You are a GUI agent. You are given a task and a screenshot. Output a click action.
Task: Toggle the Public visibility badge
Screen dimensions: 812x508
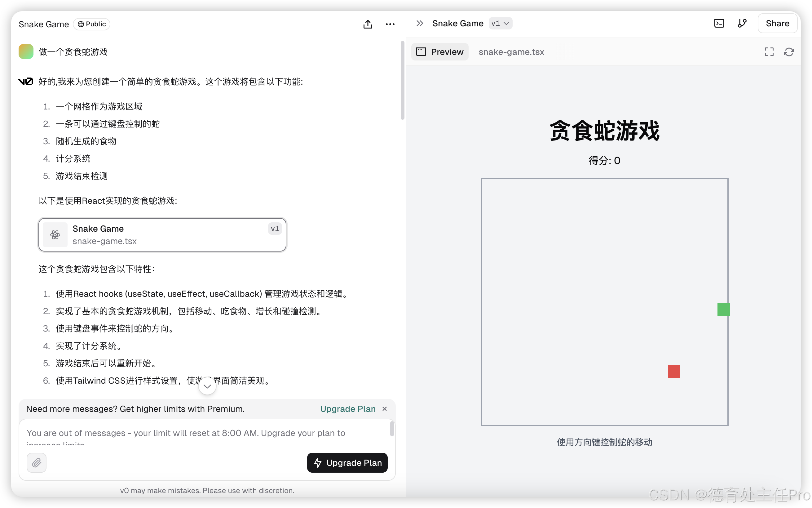[x=92, y=24]
